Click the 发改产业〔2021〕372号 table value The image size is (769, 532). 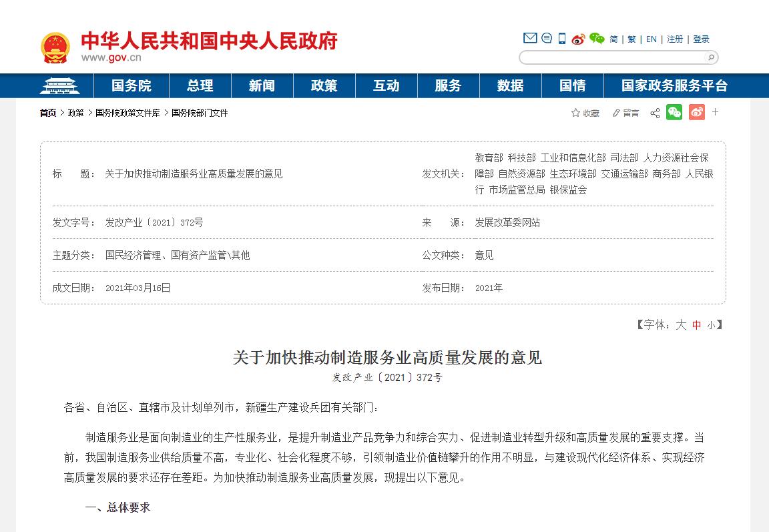coord(154,222)
